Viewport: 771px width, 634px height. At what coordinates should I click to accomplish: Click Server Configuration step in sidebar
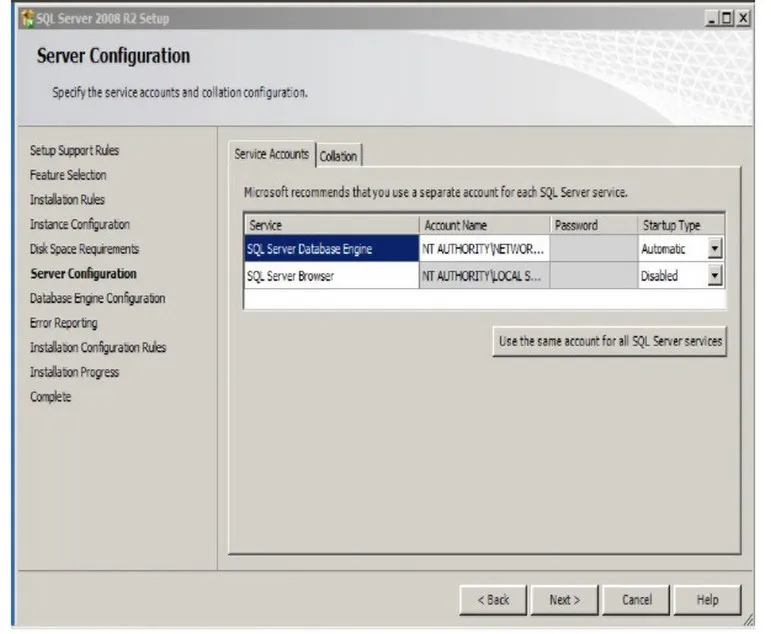pos(84,273)
